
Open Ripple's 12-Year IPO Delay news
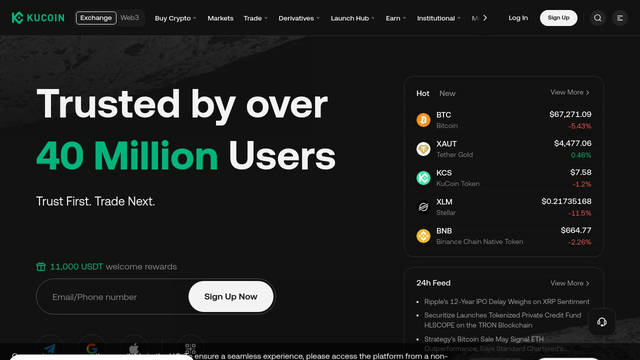tap(507, 302)
